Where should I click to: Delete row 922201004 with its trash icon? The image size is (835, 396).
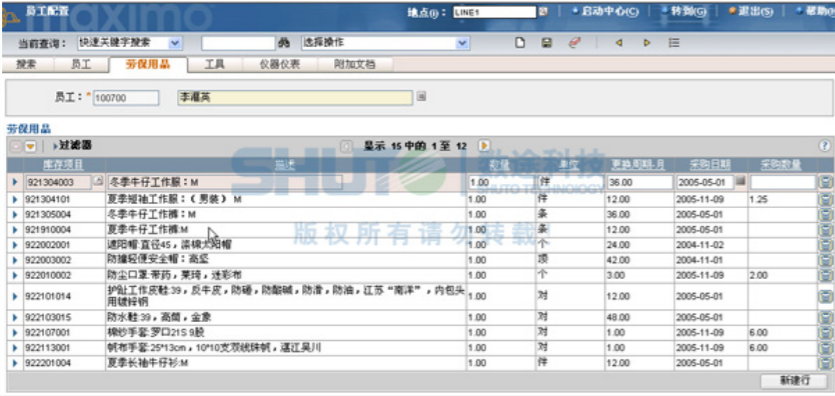[x=825, y=363]
